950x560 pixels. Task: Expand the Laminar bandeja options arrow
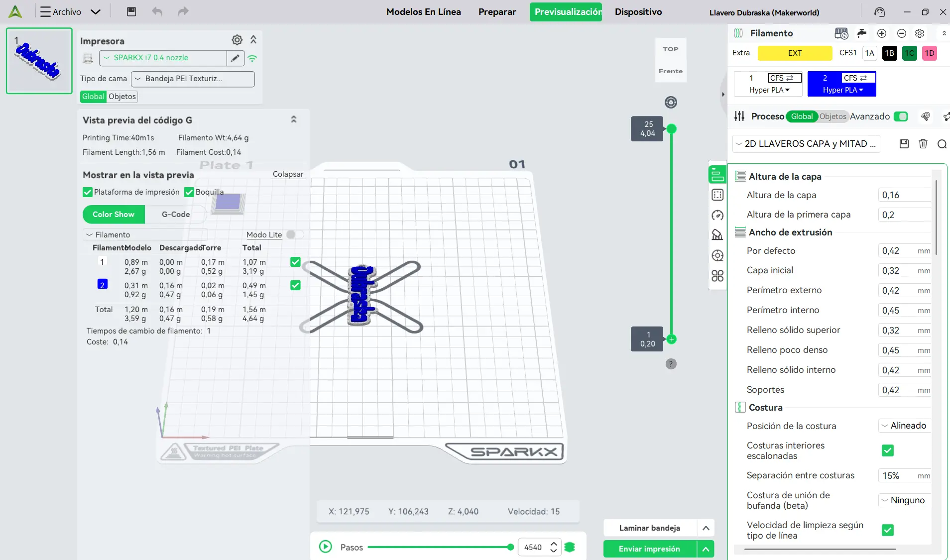point(706,528)
